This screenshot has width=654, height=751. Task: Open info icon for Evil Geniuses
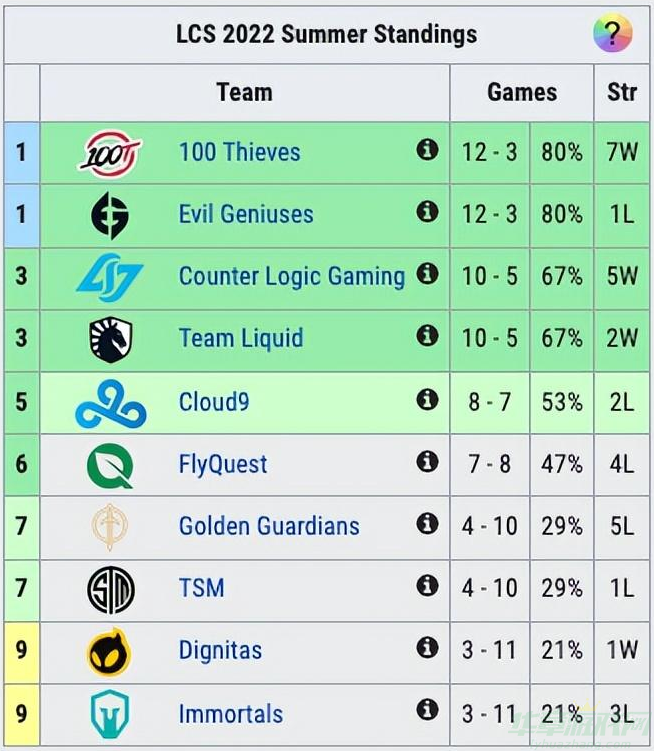[427, 211]
